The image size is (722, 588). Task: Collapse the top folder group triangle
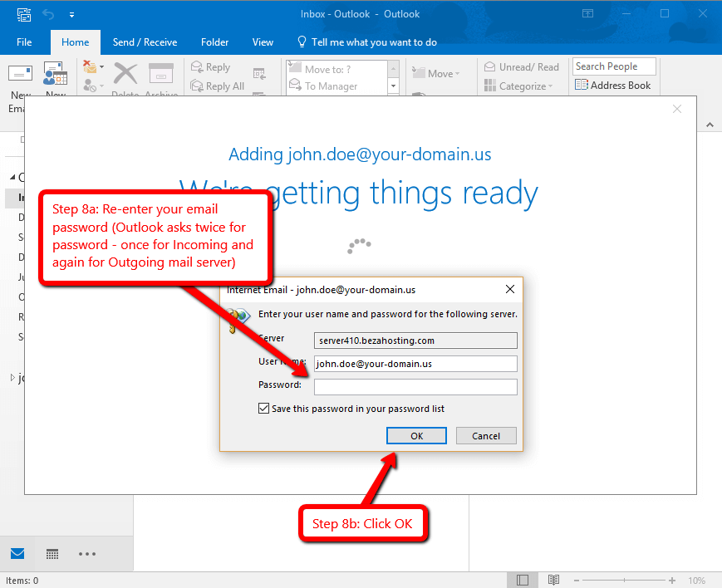click(12, 177)
